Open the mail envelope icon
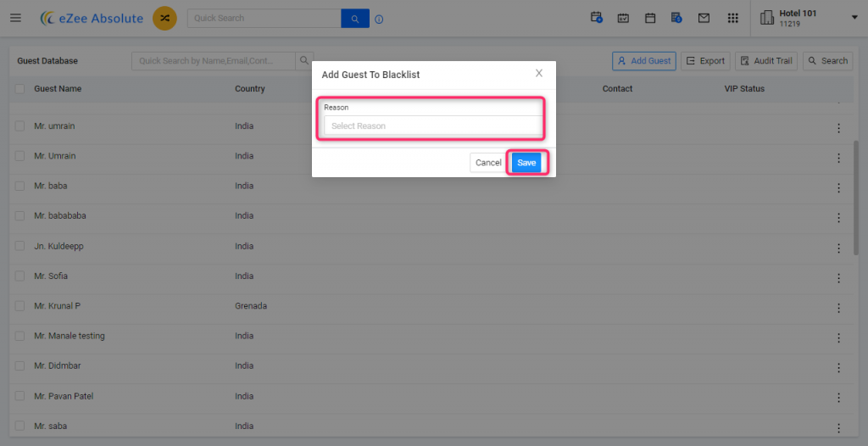868x446 pixels. (x=704, y=19)
